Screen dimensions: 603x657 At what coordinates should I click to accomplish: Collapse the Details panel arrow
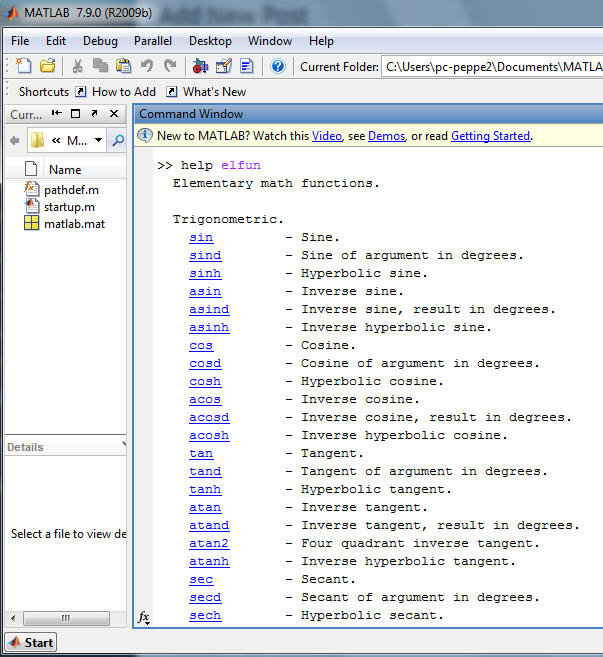coord(124,444)
